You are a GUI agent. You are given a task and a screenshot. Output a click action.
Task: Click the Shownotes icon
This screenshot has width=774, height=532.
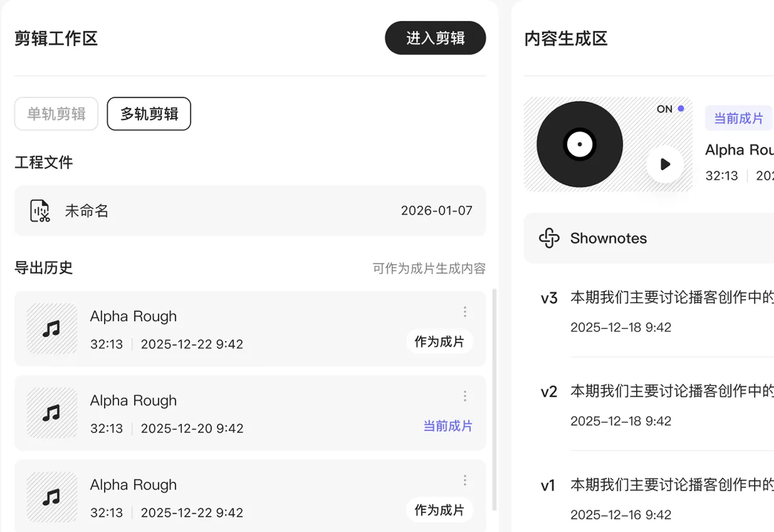coord(549,238)
